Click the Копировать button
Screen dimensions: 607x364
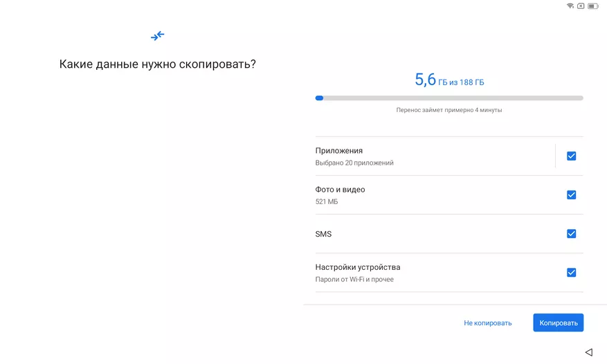tap(558, 322)
